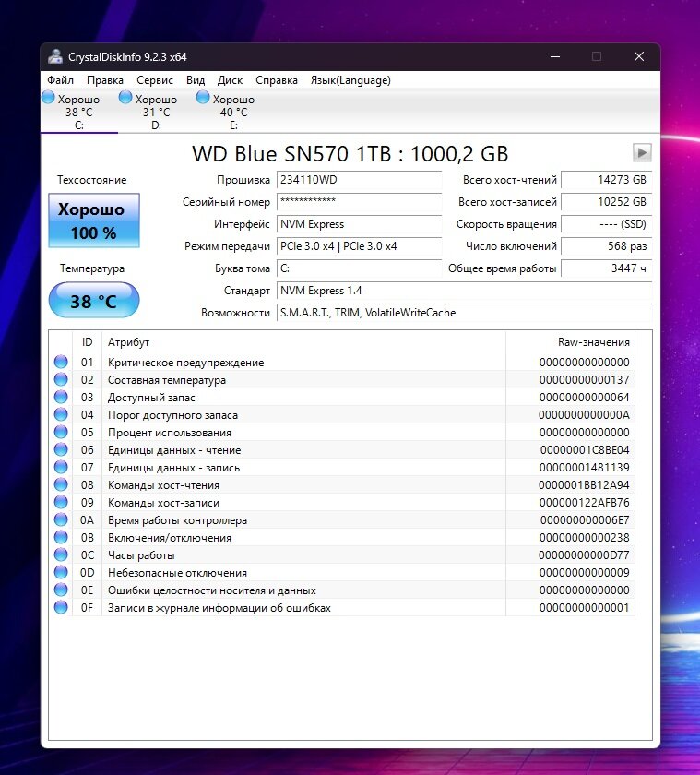Screen dimensions: 700x775
Task: Click status icon for attribute 03 Доступный запас
Action: click(x=61, y=397)
